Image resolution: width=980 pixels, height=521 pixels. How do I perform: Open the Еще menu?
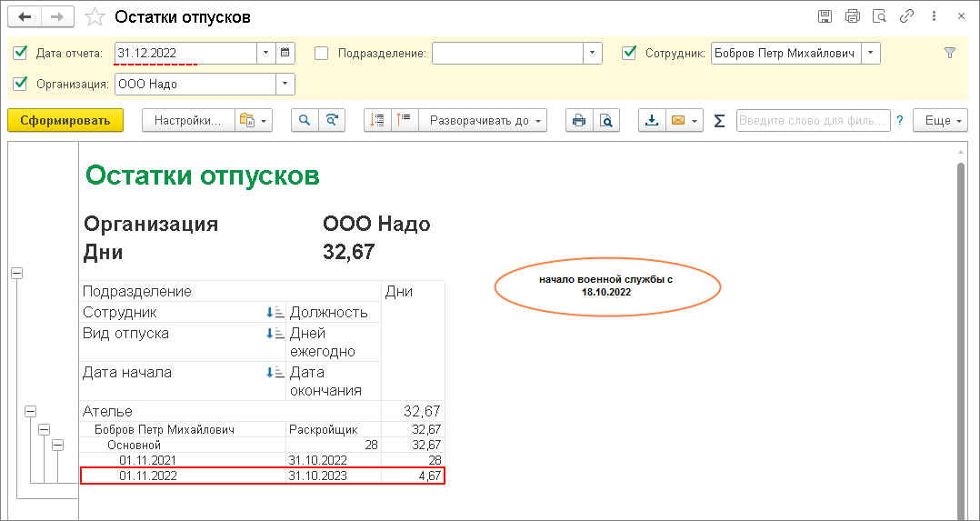944,121
